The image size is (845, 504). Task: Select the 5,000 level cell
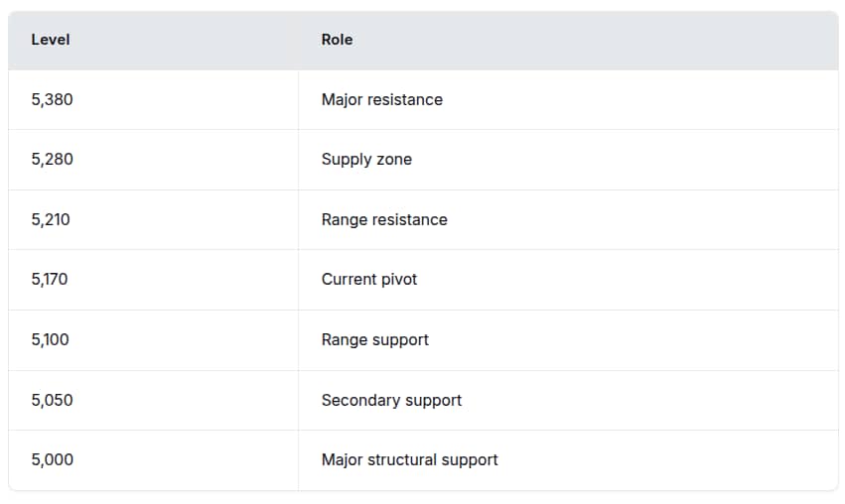click(x=52, y=459)
